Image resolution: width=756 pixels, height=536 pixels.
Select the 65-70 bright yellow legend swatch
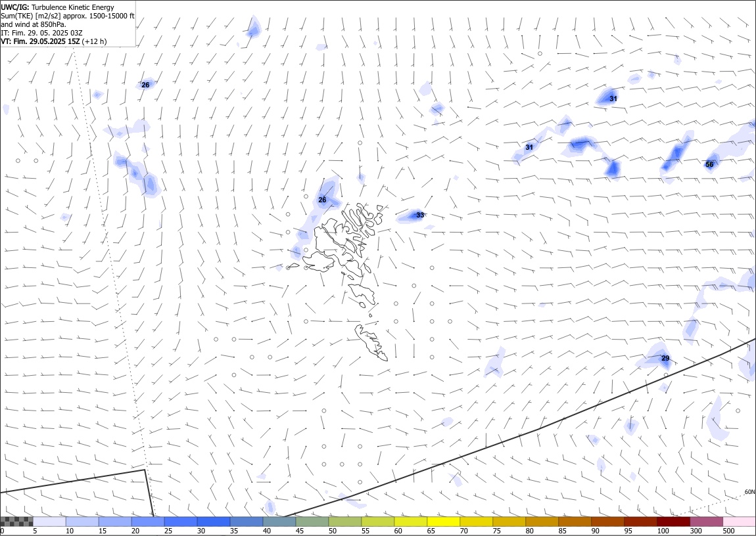pyautogui.click(x=444, y=522)
